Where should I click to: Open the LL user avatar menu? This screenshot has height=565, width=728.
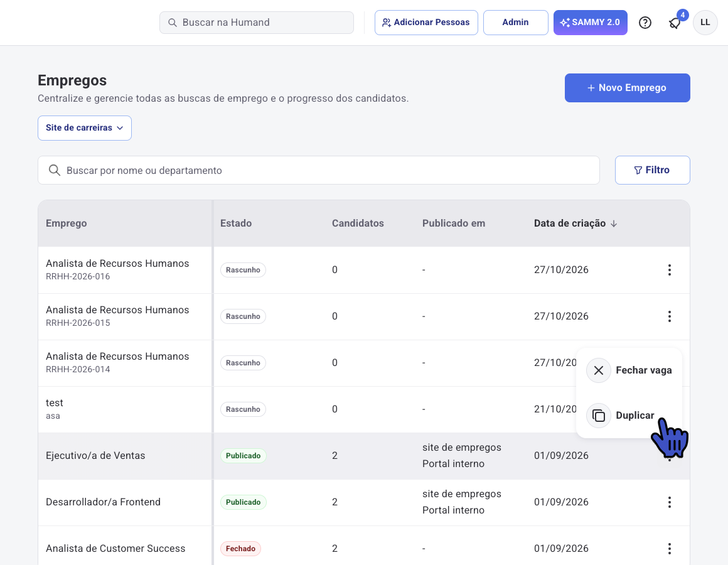[x=705, y=22]
